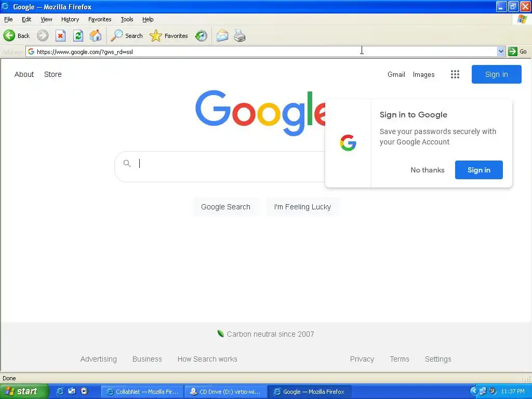Click Sign in inside the popup card
This screenshot has height=399, width=532.
[x=478, y=170]
